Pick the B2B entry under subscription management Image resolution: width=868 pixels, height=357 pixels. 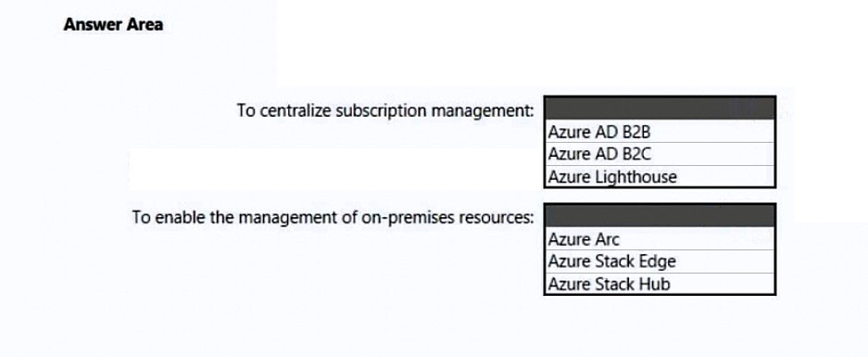660,132
